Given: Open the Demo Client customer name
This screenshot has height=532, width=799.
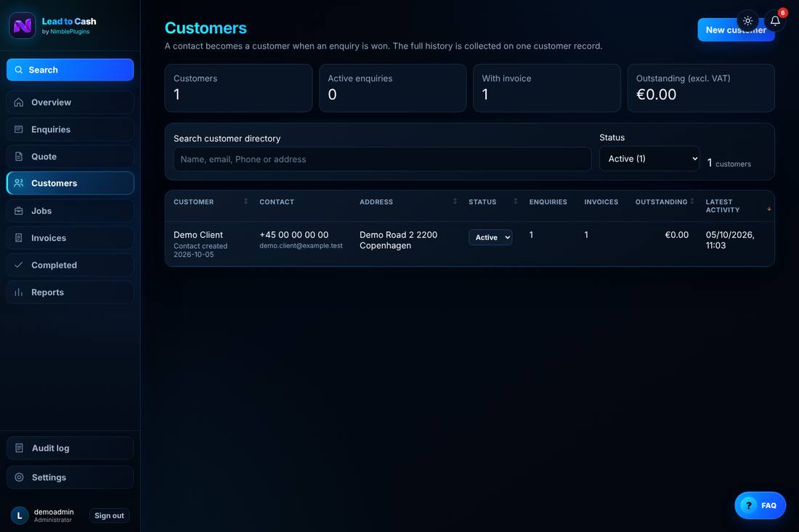Looking at the screenshot, I should [x=198, y=234].
